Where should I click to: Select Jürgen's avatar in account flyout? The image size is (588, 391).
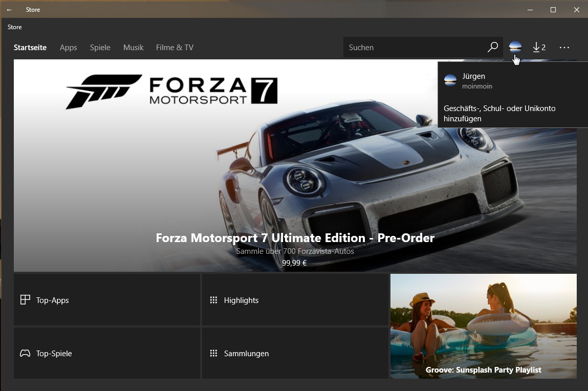[450, 80]
